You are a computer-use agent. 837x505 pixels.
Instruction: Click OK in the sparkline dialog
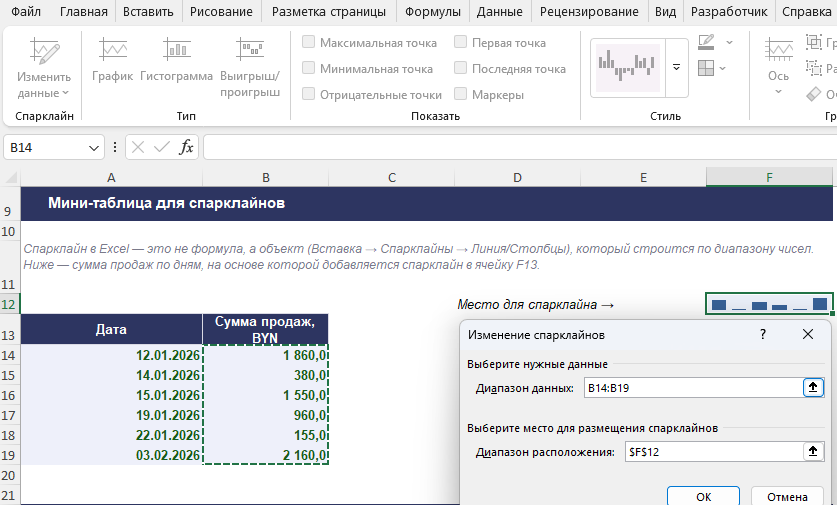click(703, 496)
